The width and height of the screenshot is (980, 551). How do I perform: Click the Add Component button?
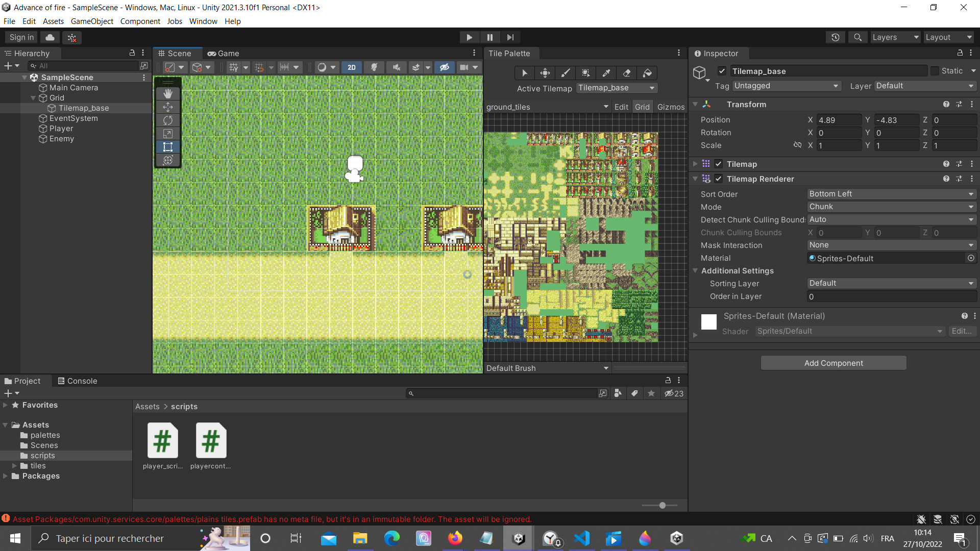click(834, 363)
